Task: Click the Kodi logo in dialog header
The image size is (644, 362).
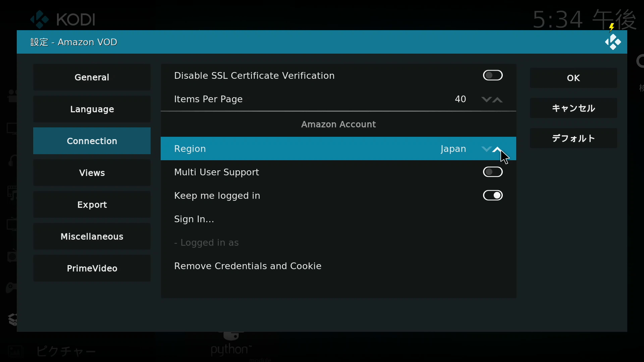Action: 613,42
